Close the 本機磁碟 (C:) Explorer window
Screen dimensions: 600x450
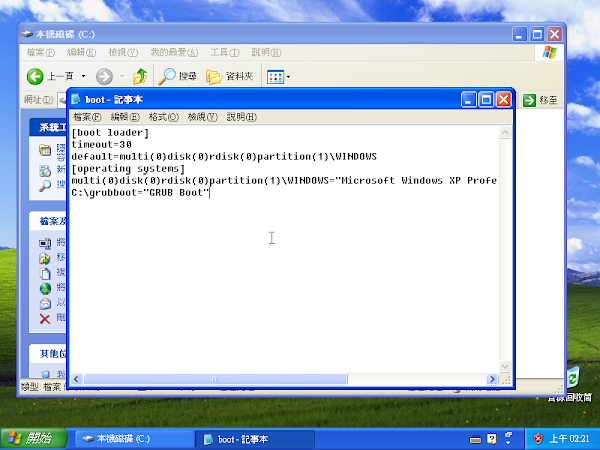(x=554, y=34)
